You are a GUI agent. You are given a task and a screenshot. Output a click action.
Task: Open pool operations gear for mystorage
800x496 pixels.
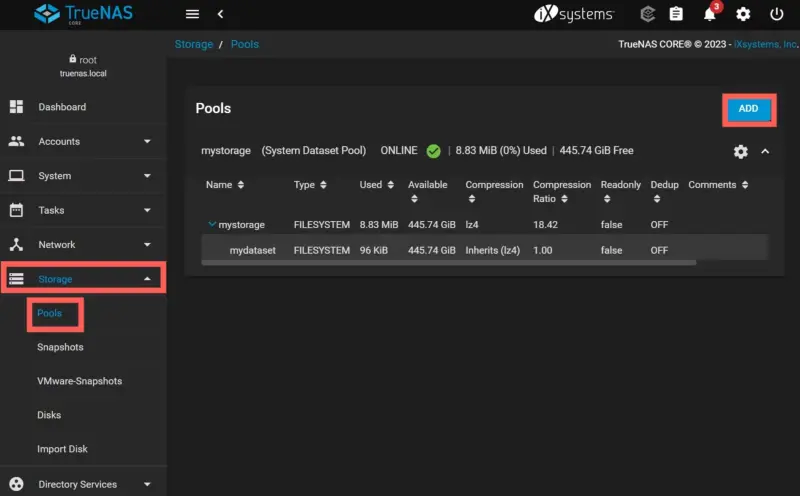741,152
